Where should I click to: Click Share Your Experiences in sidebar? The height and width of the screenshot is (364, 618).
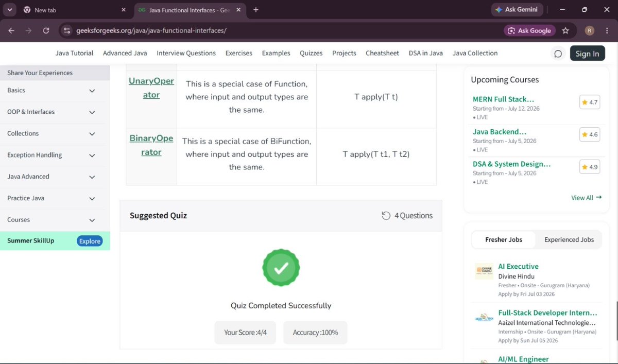pyautogui.click(x=55, y=73)
